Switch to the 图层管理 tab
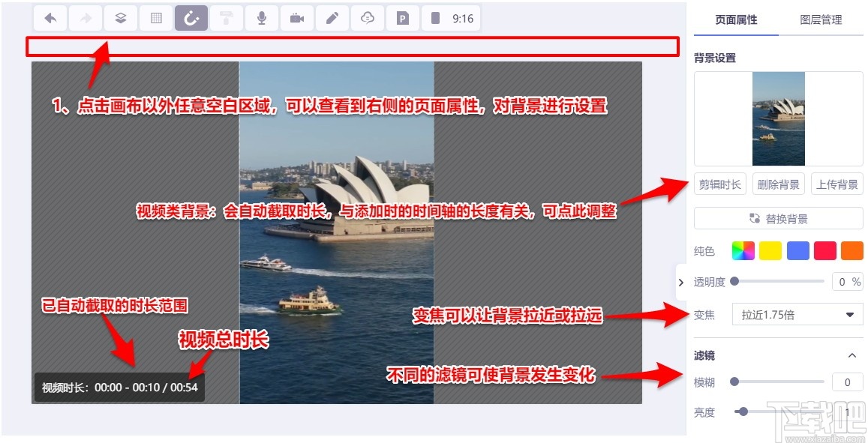 [820, 21]
